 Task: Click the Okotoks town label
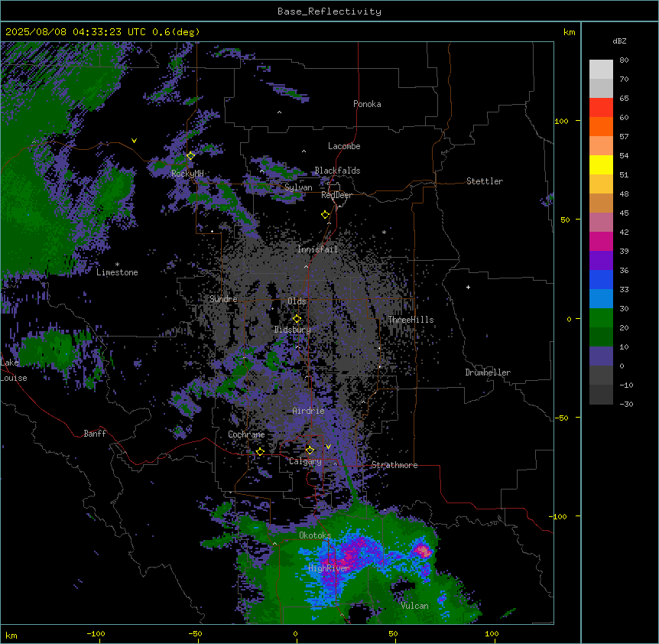(315, 535)
